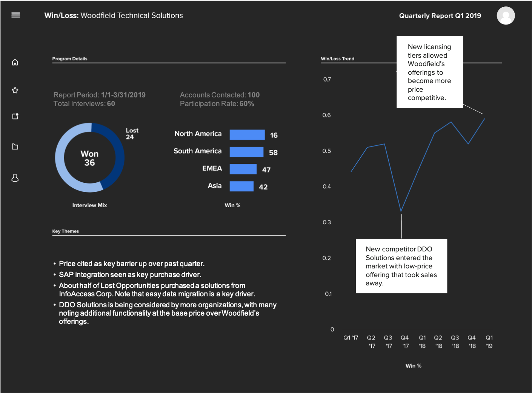This screenshot has height=393, width=532.
Task: Click the Asia win bar
Action: pos(241,186)
